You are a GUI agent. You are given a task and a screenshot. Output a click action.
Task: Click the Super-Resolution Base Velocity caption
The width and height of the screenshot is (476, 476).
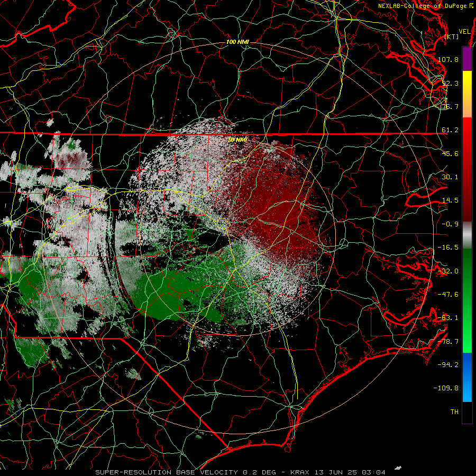[x=241, y=472]
